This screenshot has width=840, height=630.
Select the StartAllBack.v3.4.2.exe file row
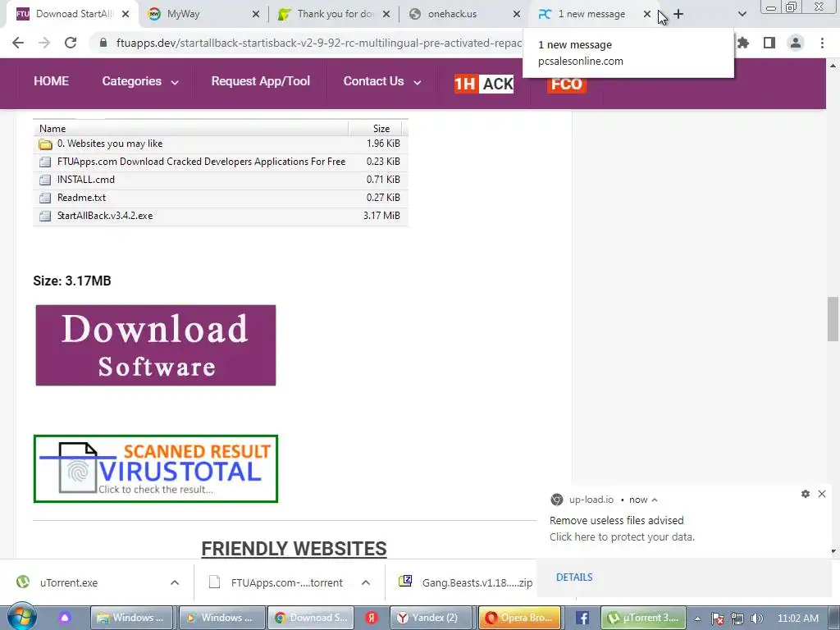(220, 216)
